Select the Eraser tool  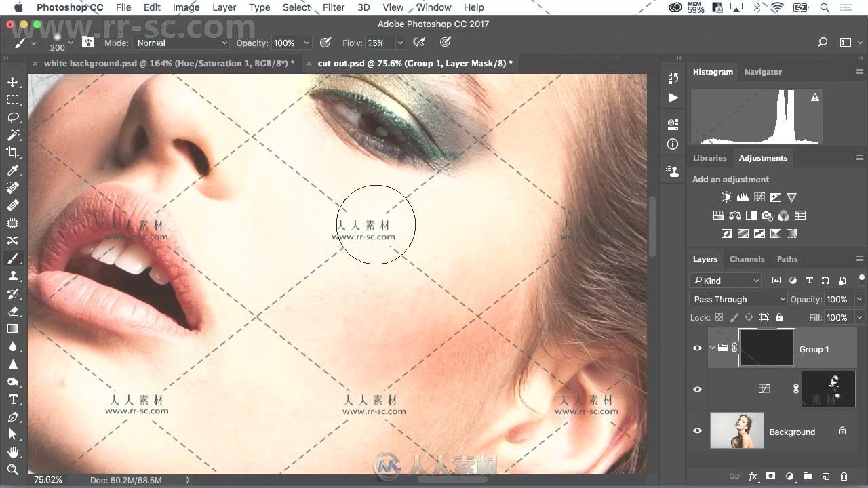coord(13,311)
